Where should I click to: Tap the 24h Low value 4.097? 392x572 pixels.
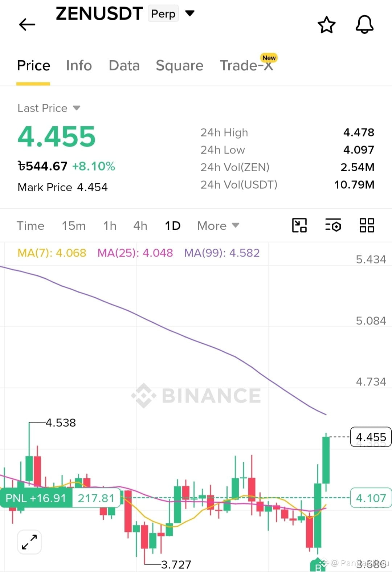359,150
